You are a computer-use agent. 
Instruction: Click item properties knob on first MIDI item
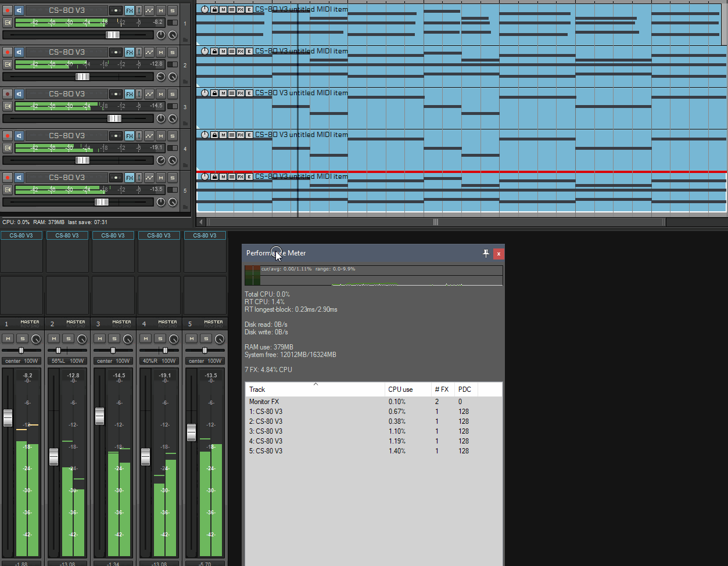pyautogui.click(x=205, y=9)
